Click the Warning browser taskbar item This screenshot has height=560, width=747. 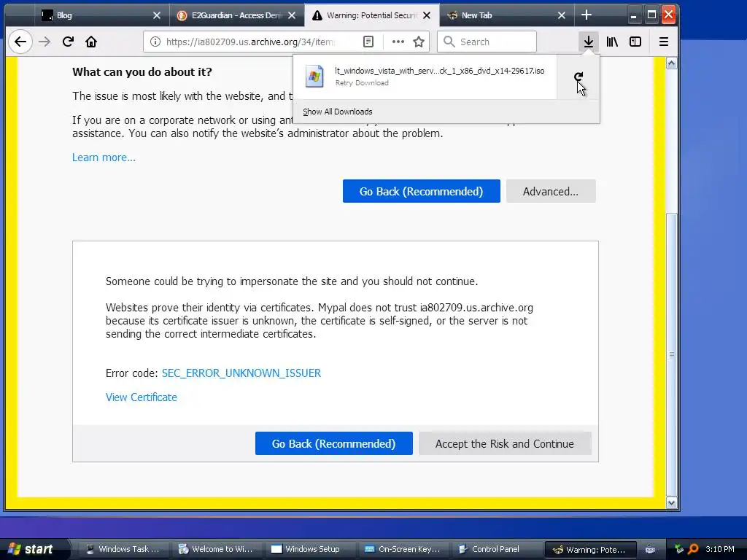click(x=589, y=550)
